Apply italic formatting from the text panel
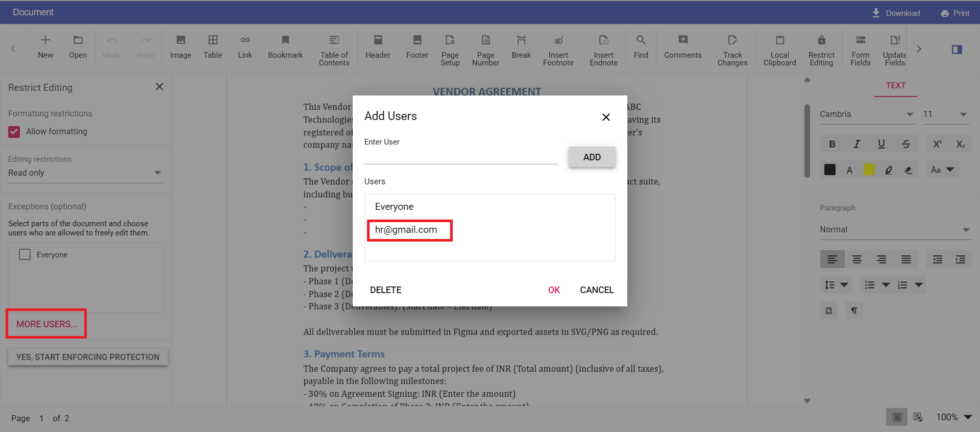Screen dimensions: 980x432 (856, 144)
